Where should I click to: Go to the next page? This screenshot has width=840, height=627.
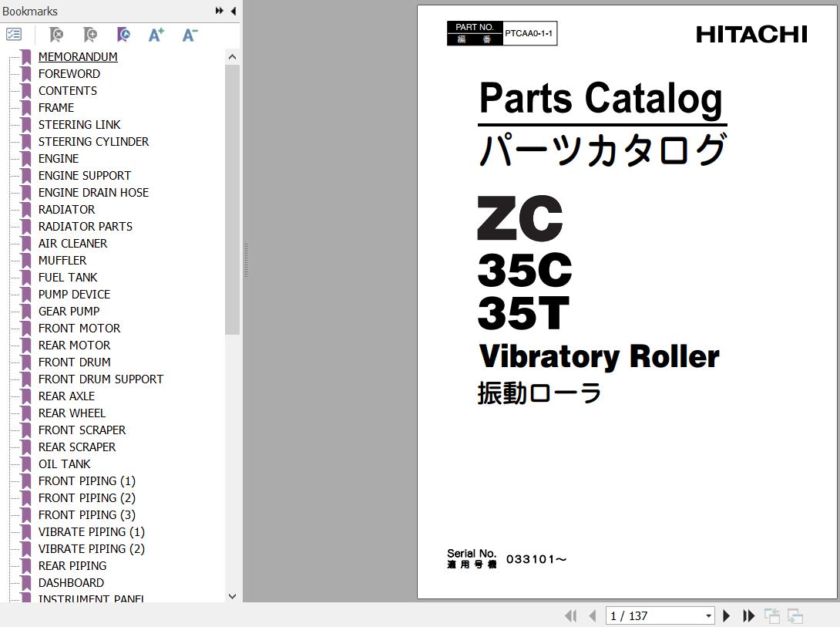726,615
